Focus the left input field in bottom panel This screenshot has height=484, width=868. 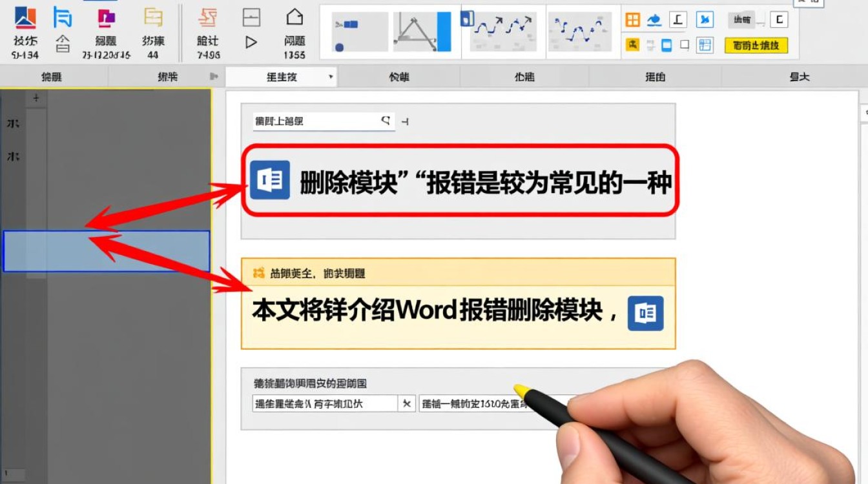click(x=325, y=403)
